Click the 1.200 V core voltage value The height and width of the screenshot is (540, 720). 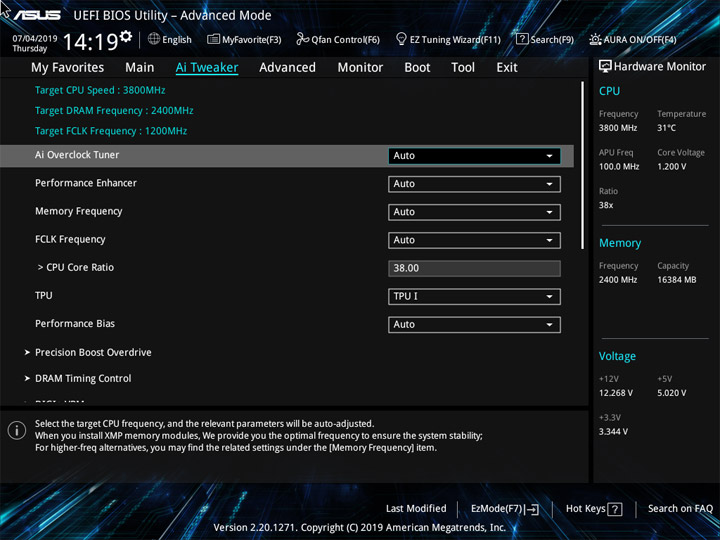point(671,166)
